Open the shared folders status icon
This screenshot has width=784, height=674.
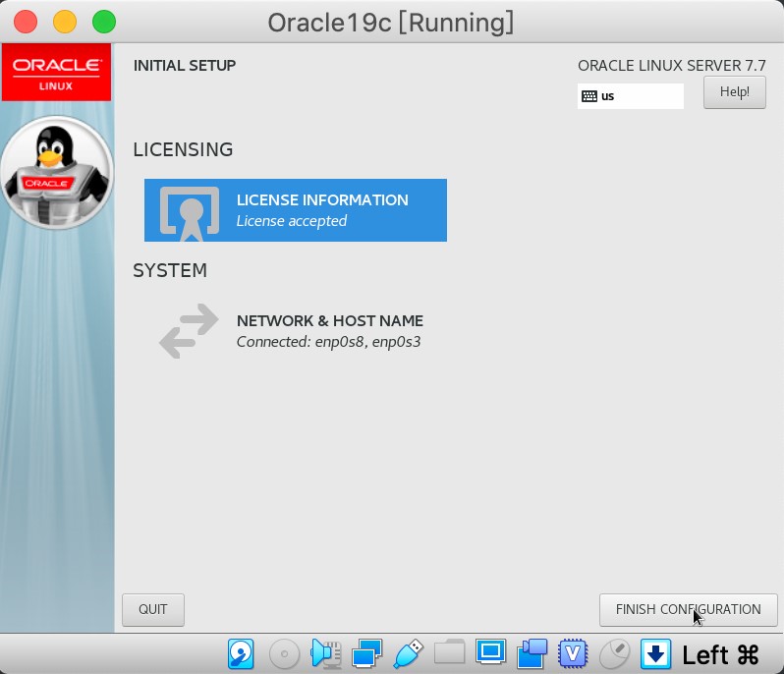click(x=450, y=651)
